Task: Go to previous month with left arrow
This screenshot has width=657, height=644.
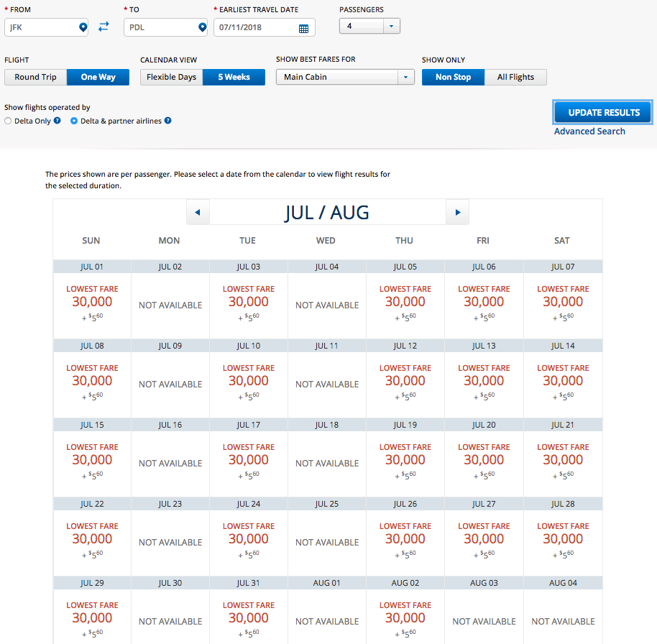Action: pyautogui.click(x=198, y=213)
